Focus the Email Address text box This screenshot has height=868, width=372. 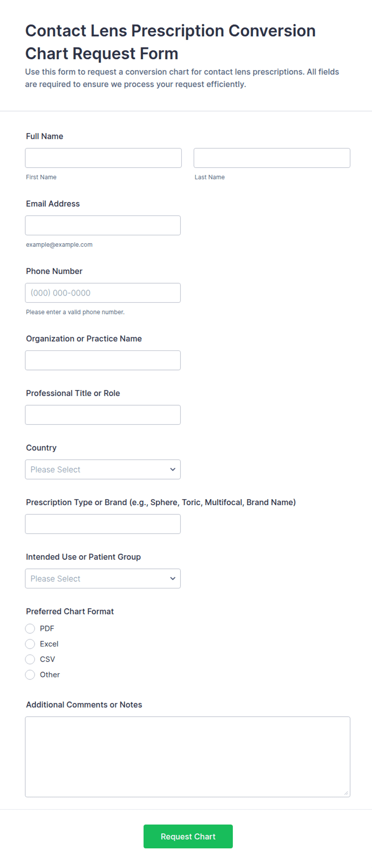point(103,225)
